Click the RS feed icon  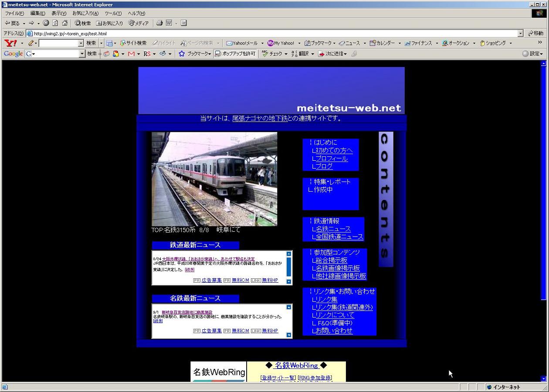click(x=147, y=54)
